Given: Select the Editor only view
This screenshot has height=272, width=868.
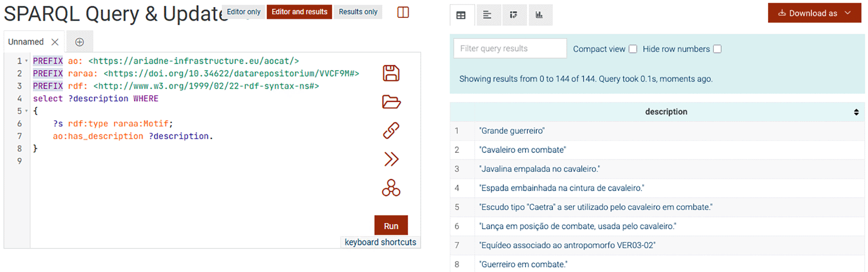Looking at the screenshot, I should (x=243, y=12).
